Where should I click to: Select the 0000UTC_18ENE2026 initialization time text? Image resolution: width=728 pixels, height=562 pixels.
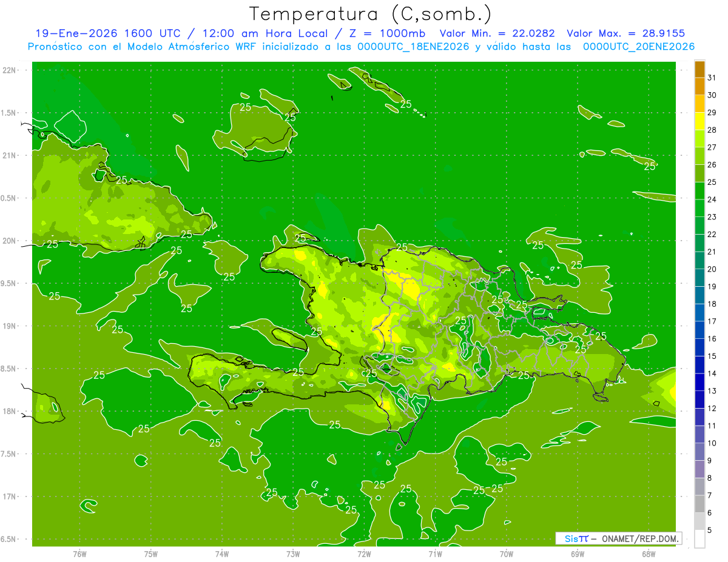pyautogui.click(x=413, y=47)
